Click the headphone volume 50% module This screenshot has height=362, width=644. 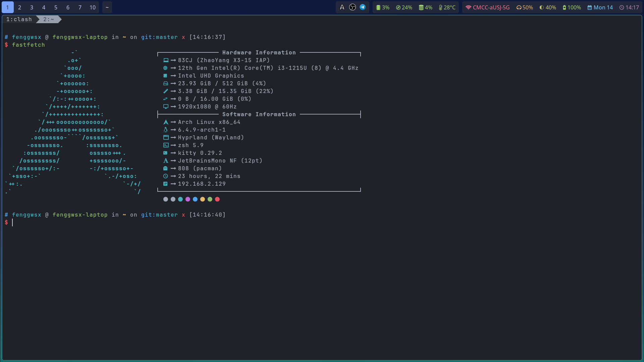(525, 7)
